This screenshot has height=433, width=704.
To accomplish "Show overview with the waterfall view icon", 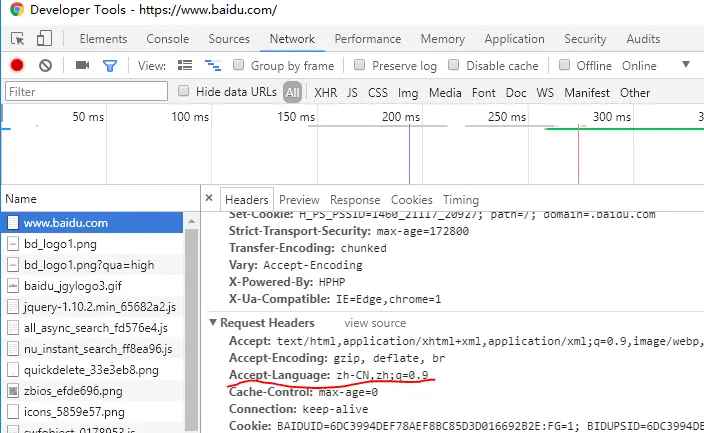I will pyautogui.click(x=213, y=66).
